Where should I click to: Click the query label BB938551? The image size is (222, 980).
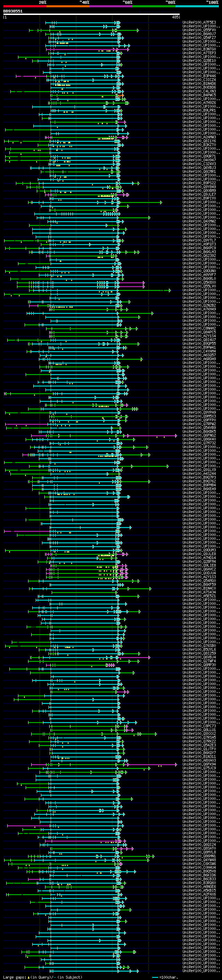coord(13,11)
